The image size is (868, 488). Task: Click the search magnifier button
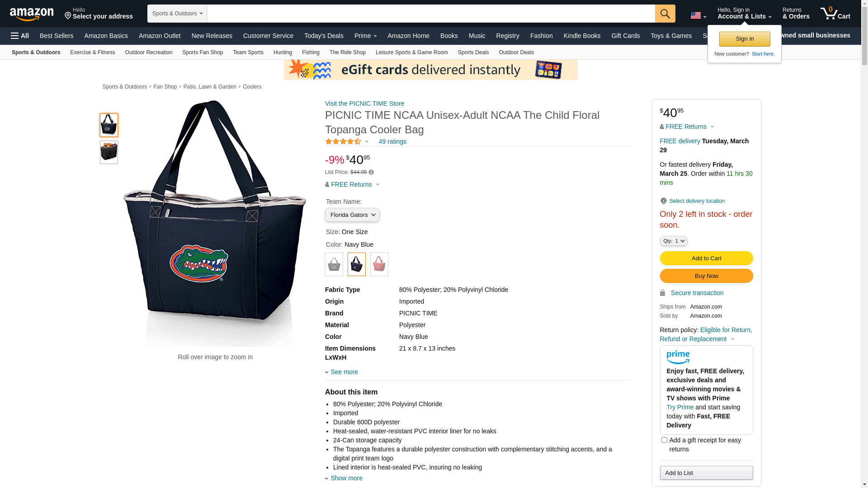[665, 14]
